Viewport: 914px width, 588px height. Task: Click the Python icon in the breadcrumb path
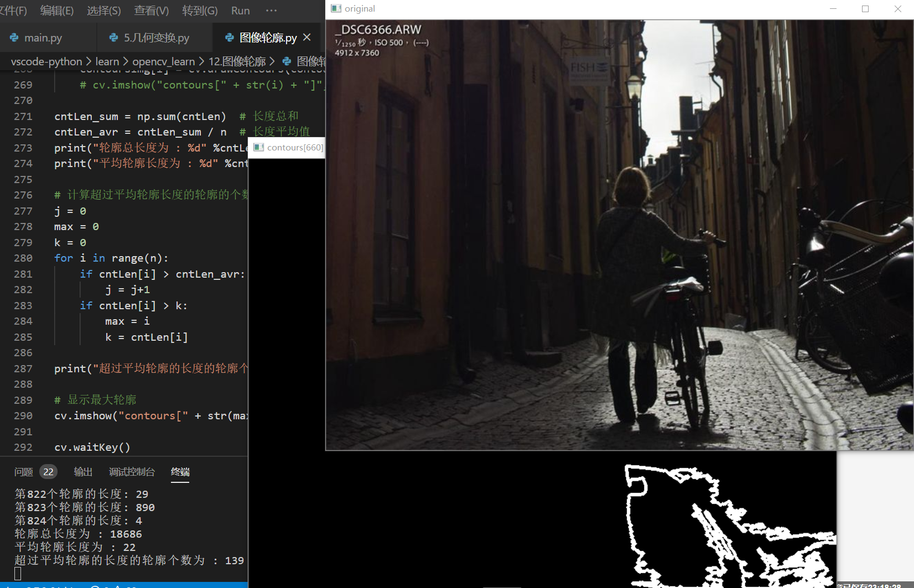coord(286,61)
